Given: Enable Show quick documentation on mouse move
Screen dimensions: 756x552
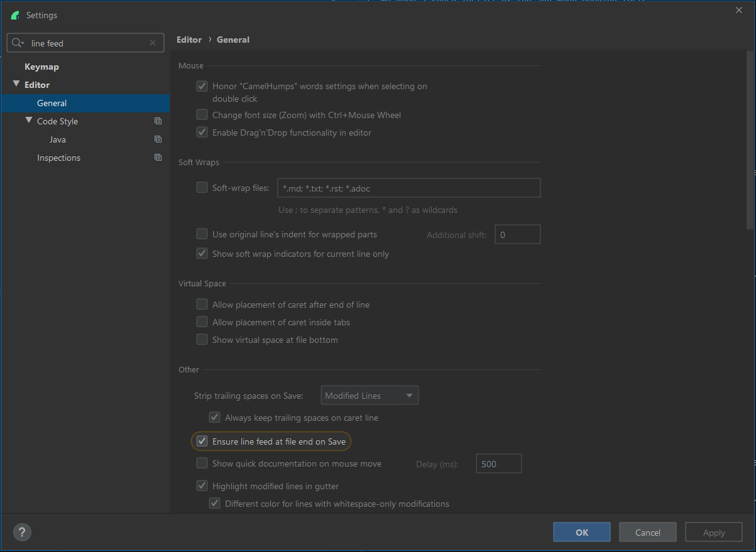Looking at the screenshot, I should pyautogui.click(x=202, y=463).
